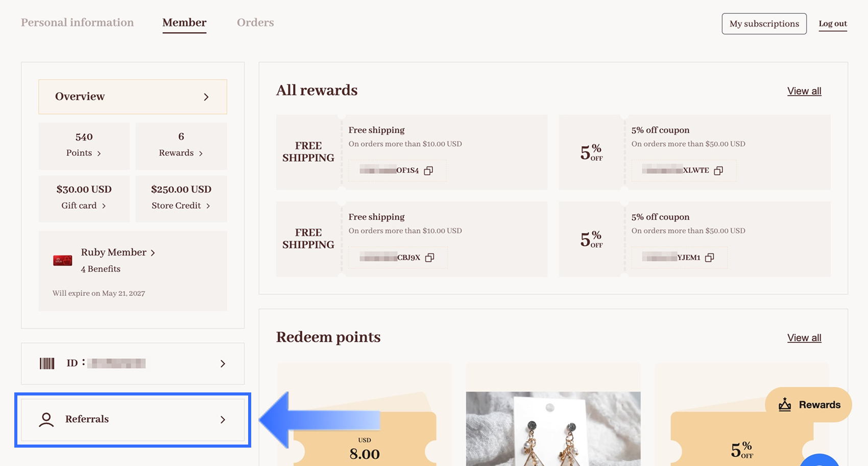868x466 pixels.
Task: Click the crown icon in Rewards button
Action: click(785, 405)
